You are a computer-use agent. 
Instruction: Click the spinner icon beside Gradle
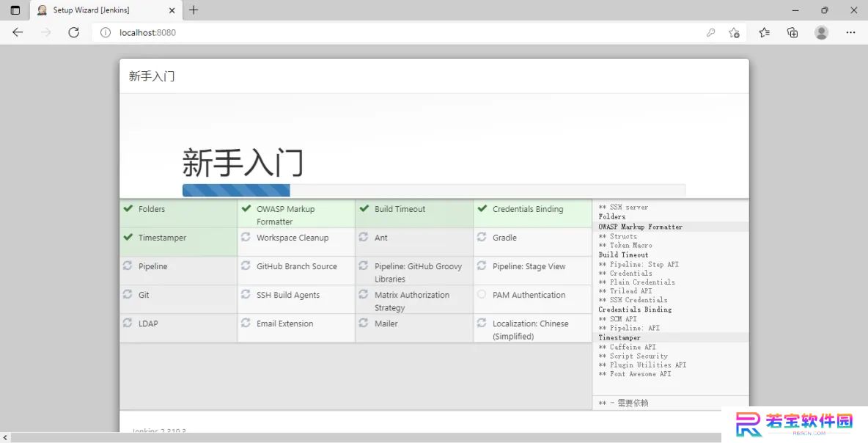tap(482, 237)
